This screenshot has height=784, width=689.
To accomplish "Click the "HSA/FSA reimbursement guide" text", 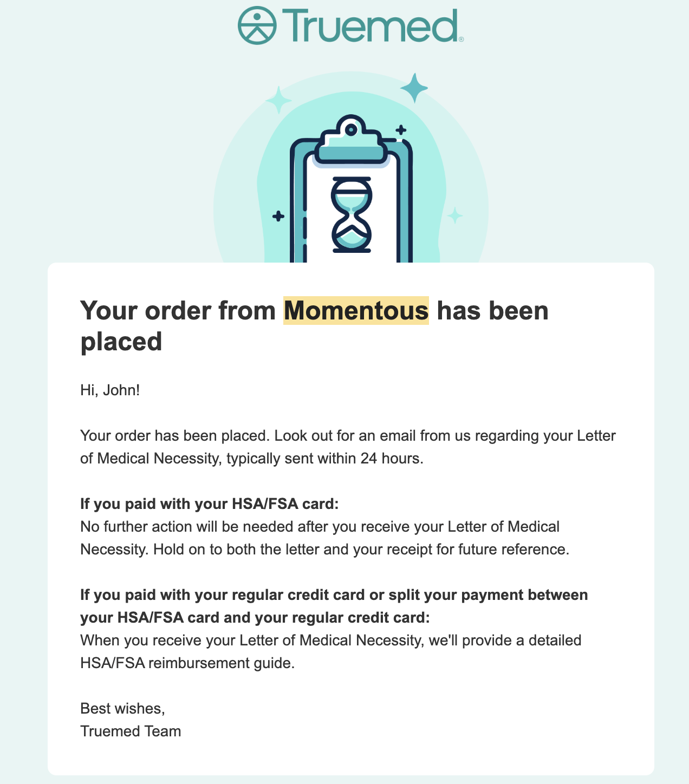I will (x=187, y=663).
